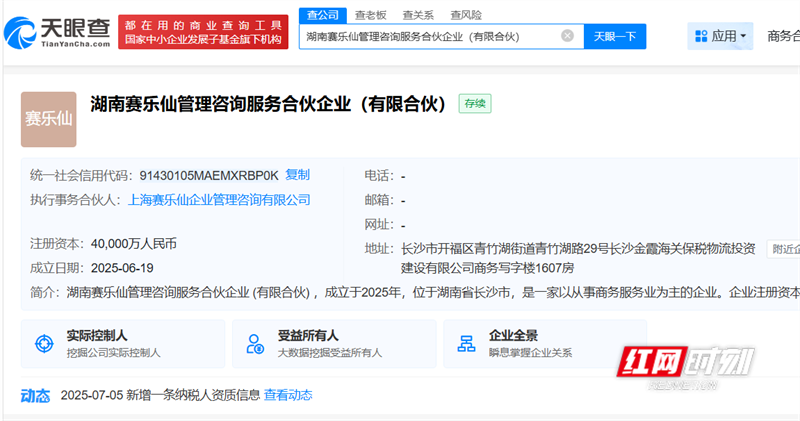
Task: Switch to the 查风险 tab
Action: (x=466, y=15)
